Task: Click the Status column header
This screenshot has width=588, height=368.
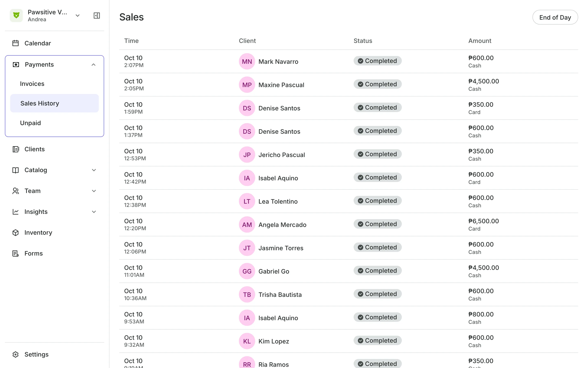Action: 363,41
